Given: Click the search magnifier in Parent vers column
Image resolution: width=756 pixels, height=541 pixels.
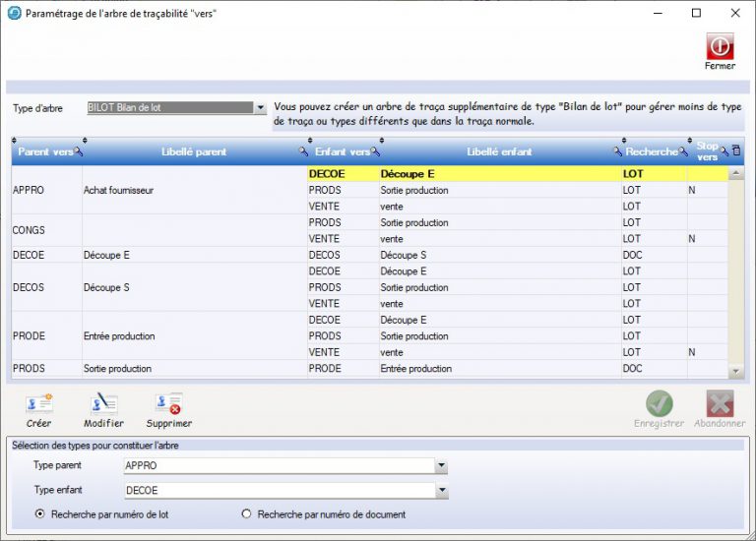Looking at the screenshot, I should [x=79, y=152].
